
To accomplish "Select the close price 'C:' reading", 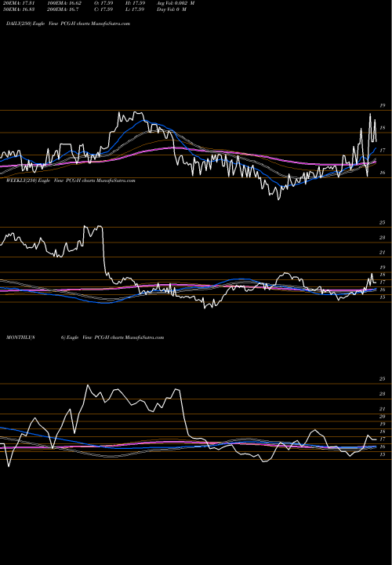I will tap(103, 9).
